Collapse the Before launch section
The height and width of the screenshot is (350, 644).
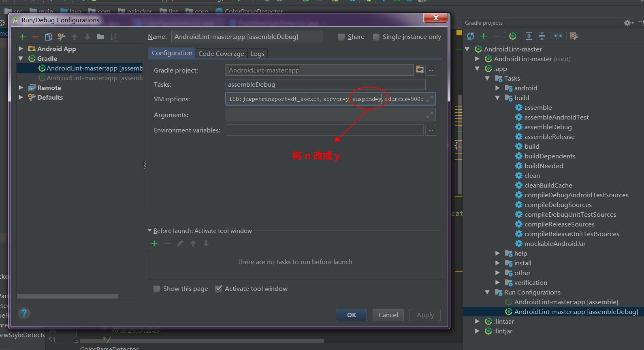click(150, 231)
